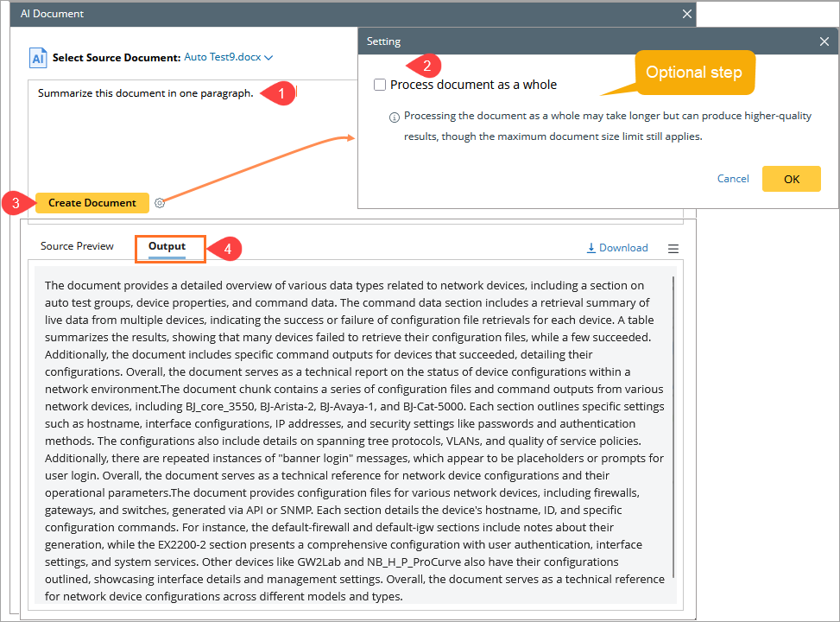840x622 pixels.
Task: Open the hamburger menu next to Download
Action: 673,248
